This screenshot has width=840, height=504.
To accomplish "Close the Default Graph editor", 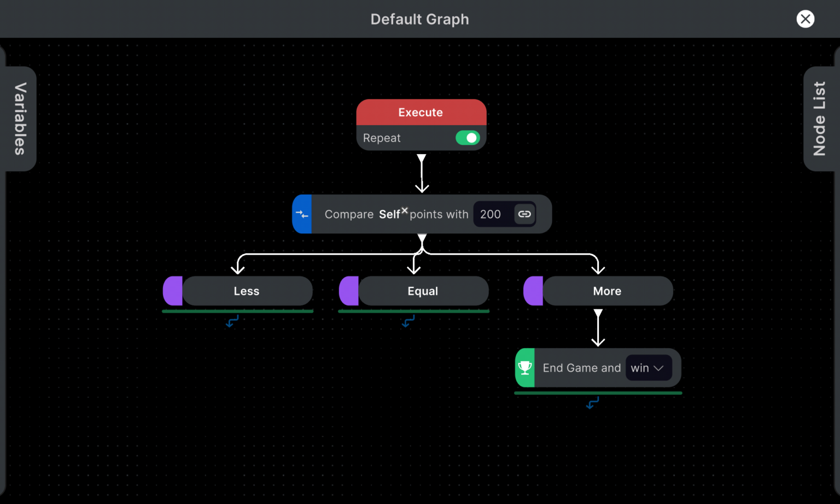I will pyautogui.click(x=805, y=19).
